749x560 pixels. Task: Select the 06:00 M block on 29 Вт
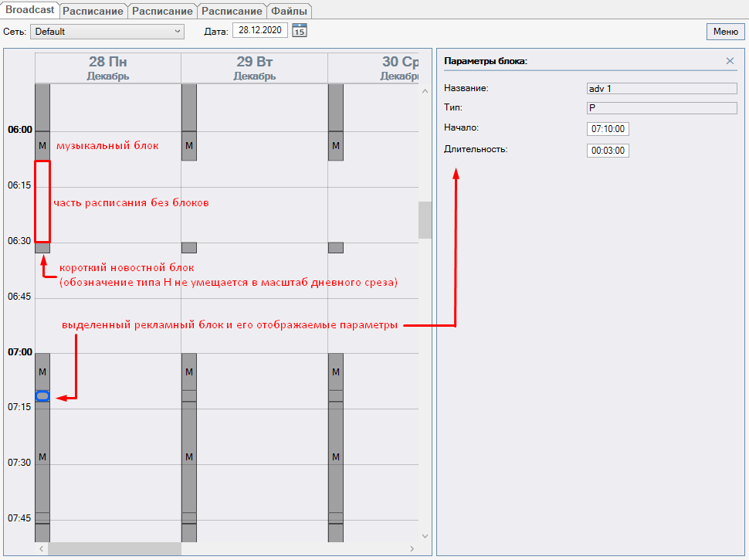tap(189, 146)
